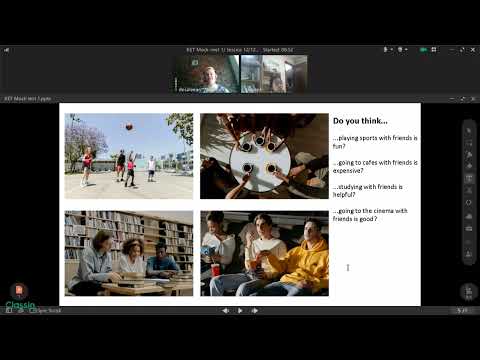Click the 'going to the cinema with friends' text

click(x=370, y=215)
